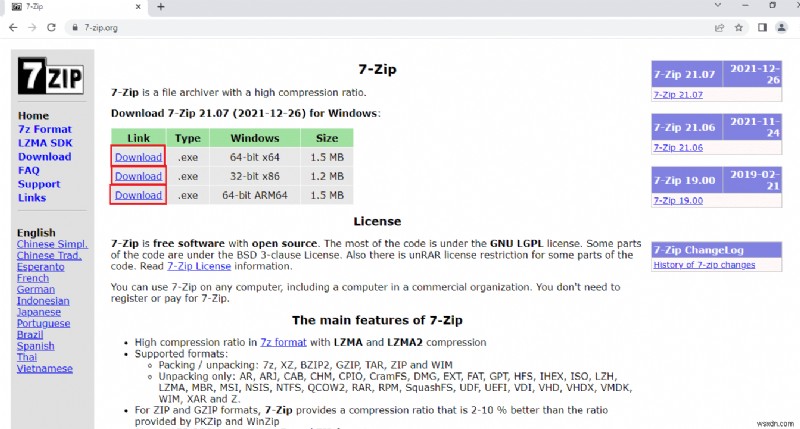Bookmark this page with star icon
This screenshot has height=429, width=800.
(739, 28)
